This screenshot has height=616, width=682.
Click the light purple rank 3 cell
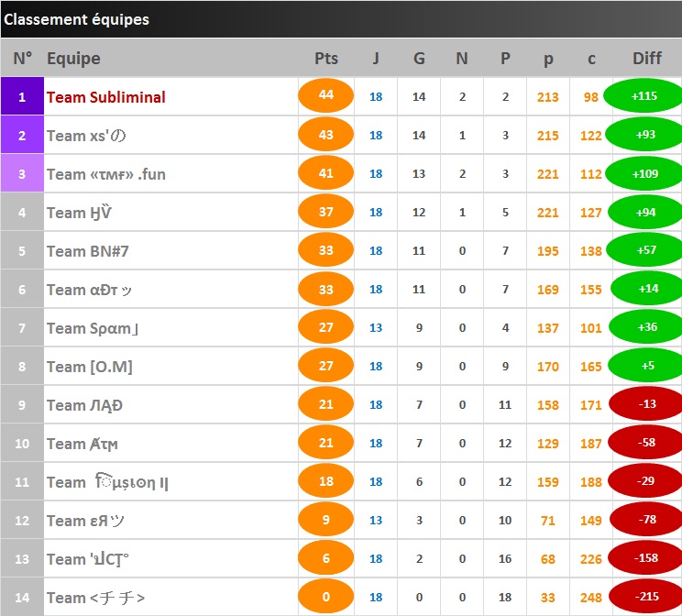pos(22,173)
